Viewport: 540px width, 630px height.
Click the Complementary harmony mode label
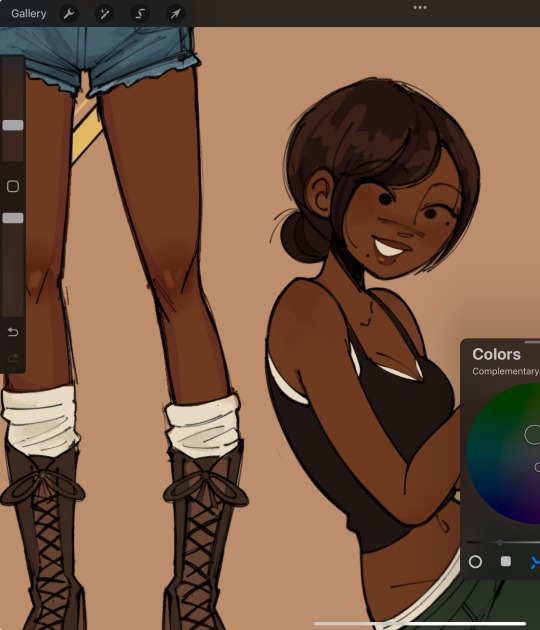[x=506, y=371]
